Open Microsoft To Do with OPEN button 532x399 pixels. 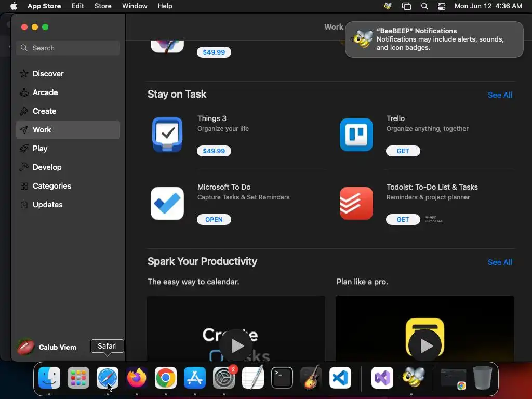214,220
